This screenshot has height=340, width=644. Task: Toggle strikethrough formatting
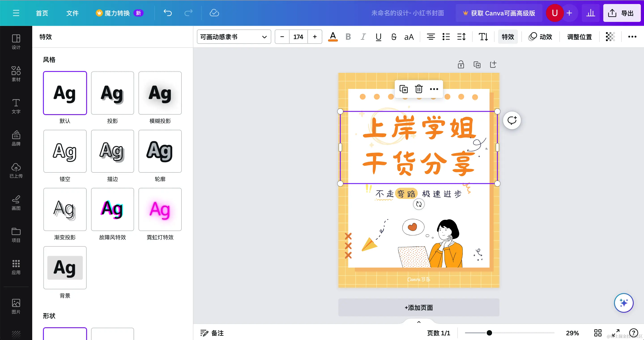[x=394, y=37]
